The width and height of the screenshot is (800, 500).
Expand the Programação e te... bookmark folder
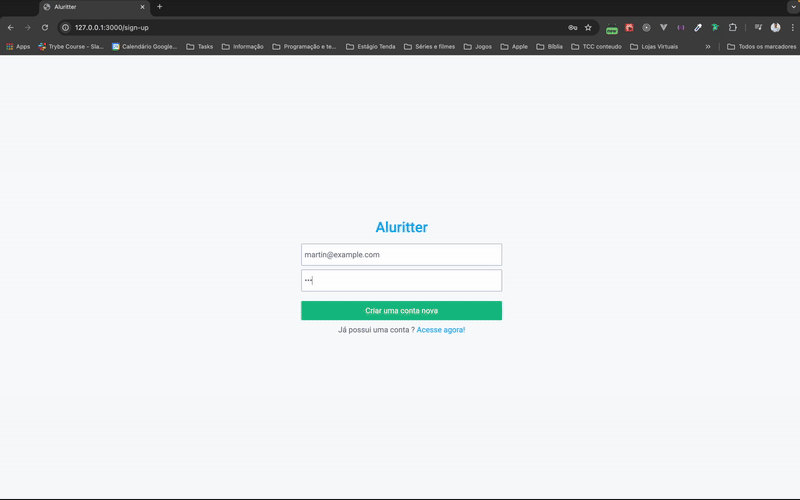[x=305, y=46]
